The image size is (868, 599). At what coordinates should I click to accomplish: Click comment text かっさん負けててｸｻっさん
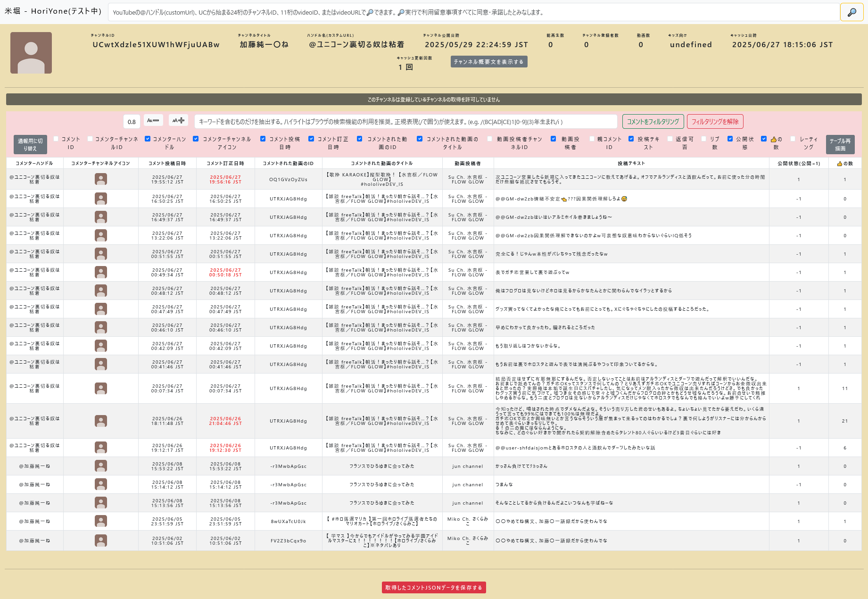coord(521,466)
